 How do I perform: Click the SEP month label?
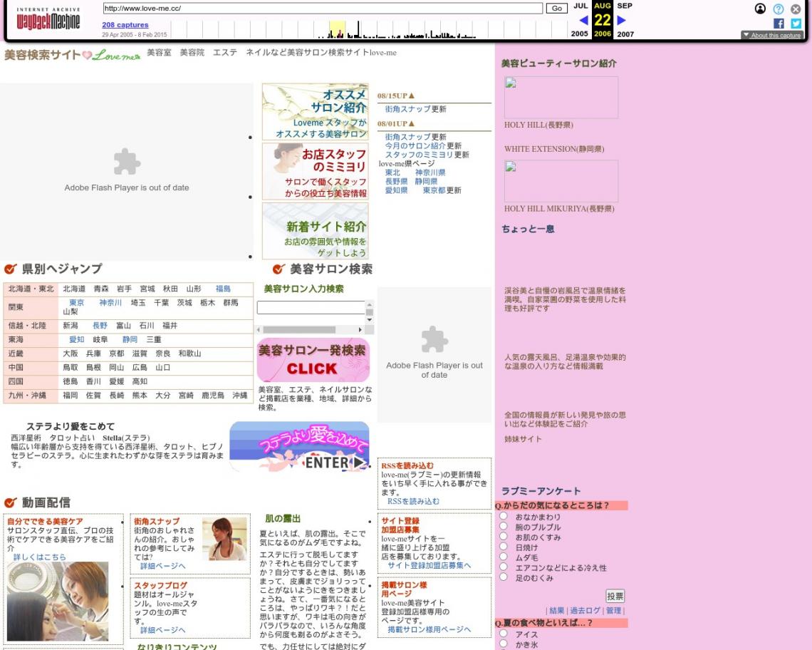click(x=625, y=6)
